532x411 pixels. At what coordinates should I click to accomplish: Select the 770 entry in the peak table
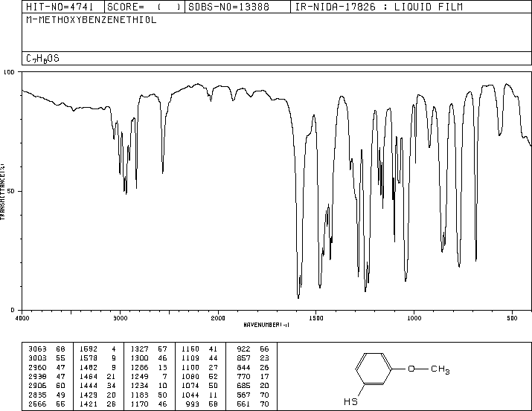(x=243, y=376)
